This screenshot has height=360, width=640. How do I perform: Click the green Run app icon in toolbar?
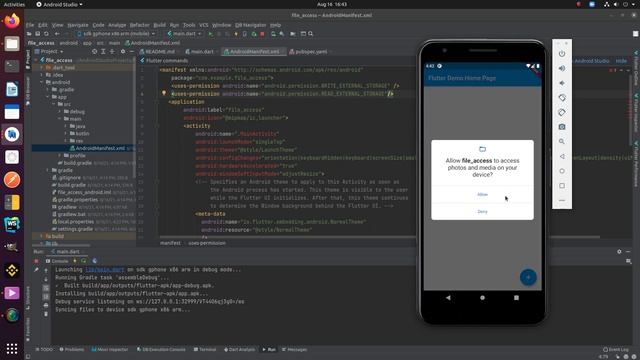(211, 34)
